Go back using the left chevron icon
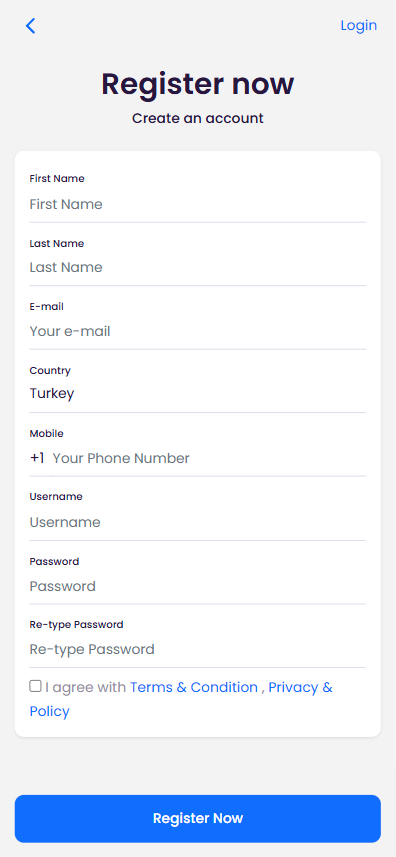 coord(31,26)
